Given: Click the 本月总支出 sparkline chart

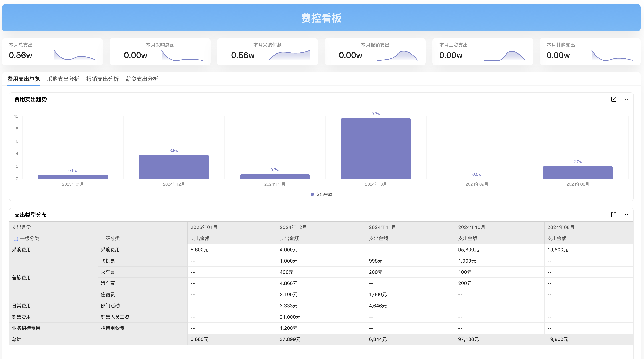Looking at the screenshot, I should [74, 55].
